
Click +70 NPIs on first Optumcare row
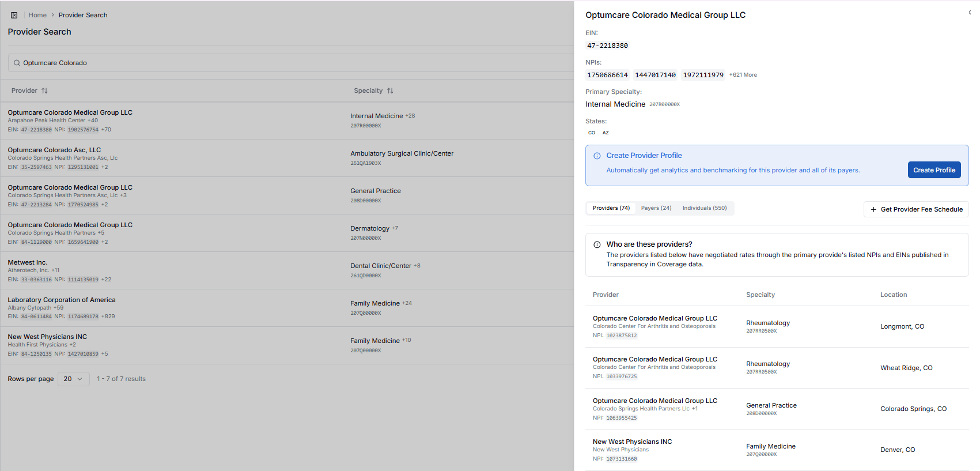click(106, 130)
